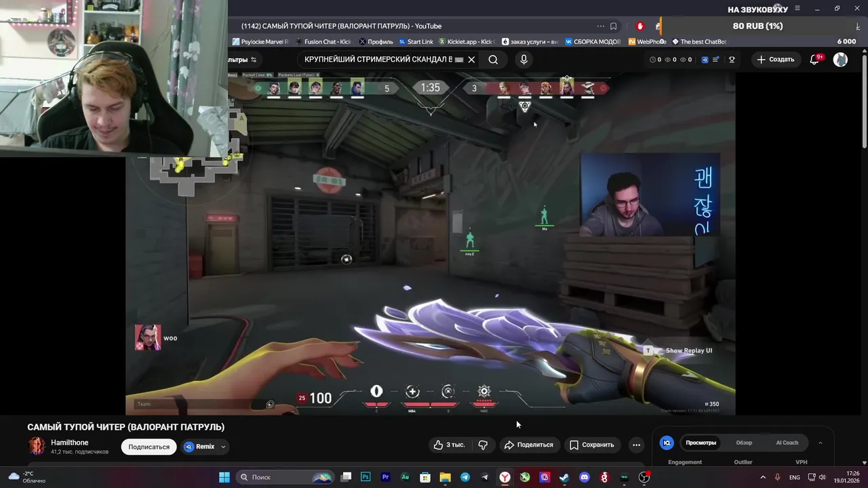The height and width of the screenshot is (488, 868).
Task: Switch the ENG input language
Action: click(x=794, y=478)
